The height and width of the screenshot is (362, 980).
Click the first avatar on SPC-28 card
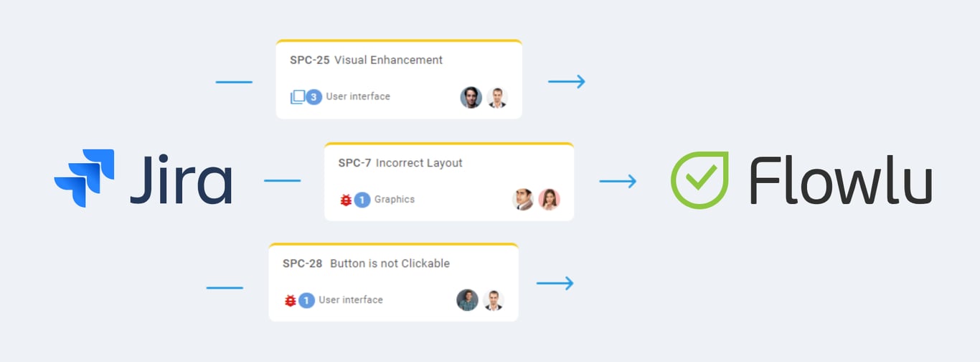click(x=467, y=300)
